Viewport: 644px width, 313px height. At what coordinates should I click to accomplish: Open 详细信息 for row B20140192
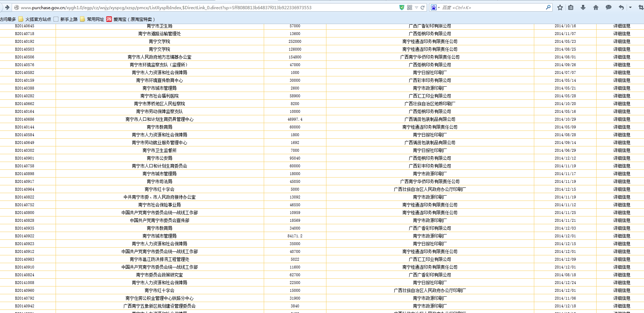(622, 41)
